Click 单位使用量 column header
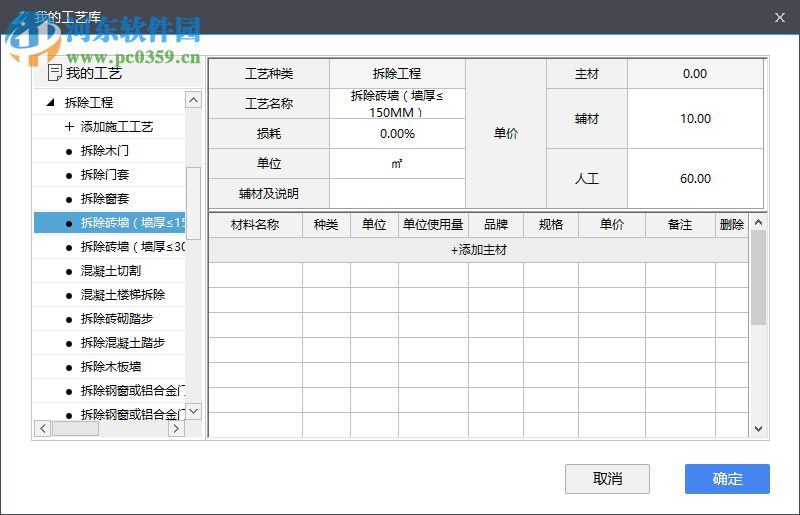Viewport: 800px width, 515px height. (x=433, y=225)
